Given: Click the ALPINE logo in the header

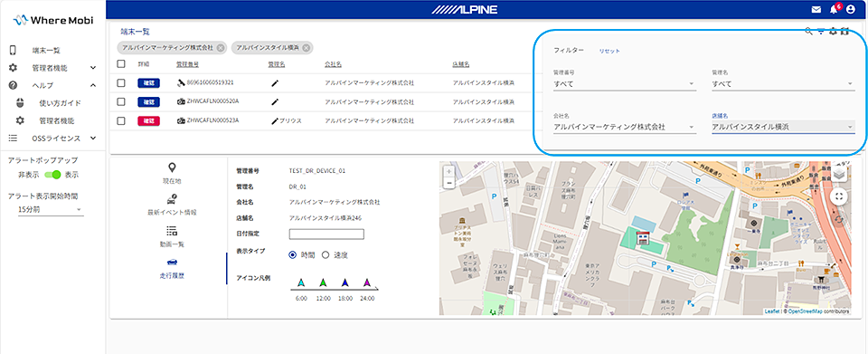Looking at the screenshot, I should pos(464,9).
